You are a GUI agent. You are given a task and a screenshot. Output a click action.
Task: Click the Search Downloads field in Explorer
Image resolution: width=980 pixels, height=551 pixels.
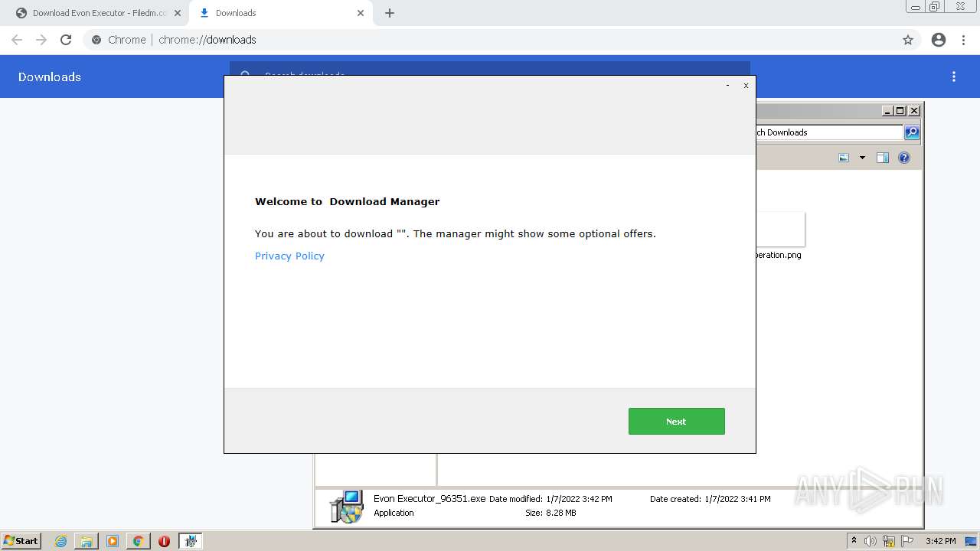pos(829,132)
